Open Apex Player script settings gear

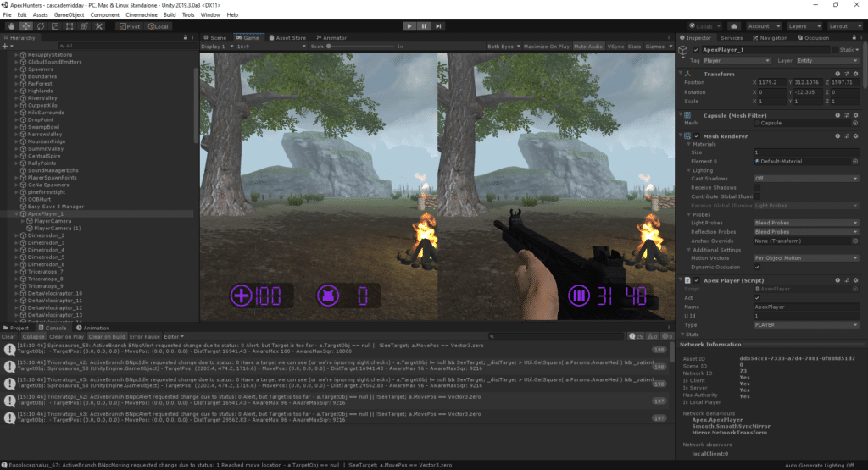856,280
